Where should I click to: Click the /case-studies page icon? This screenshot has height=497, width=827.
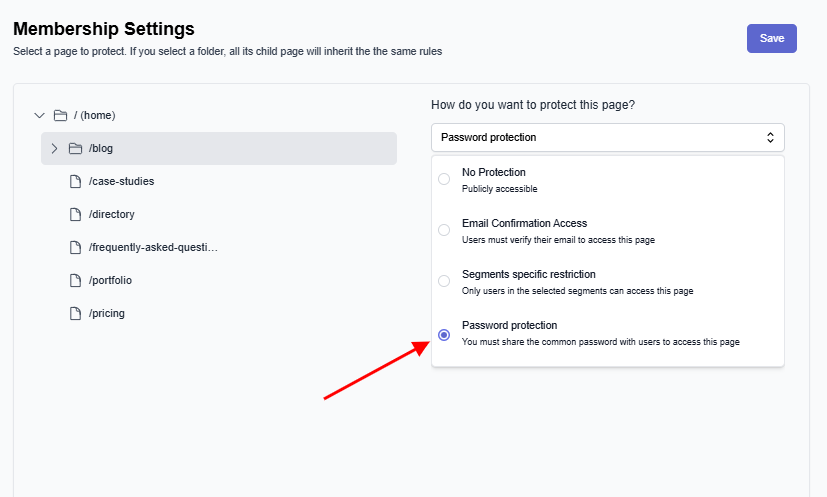pos(74,181)
